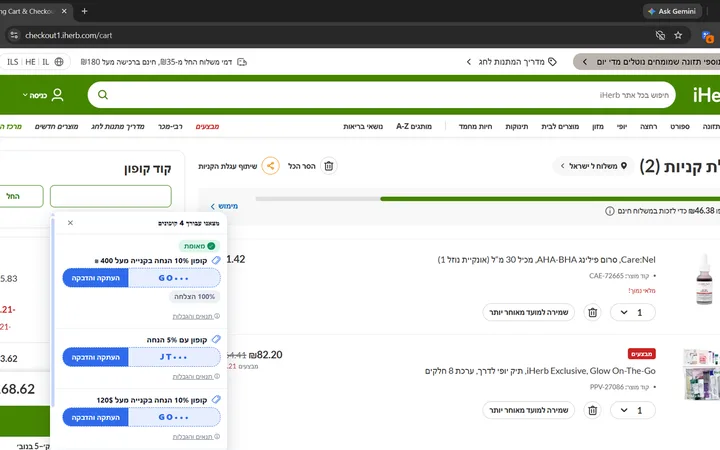
Task: Open the מוצרים חדשים menu item
Action: [56, 126]
